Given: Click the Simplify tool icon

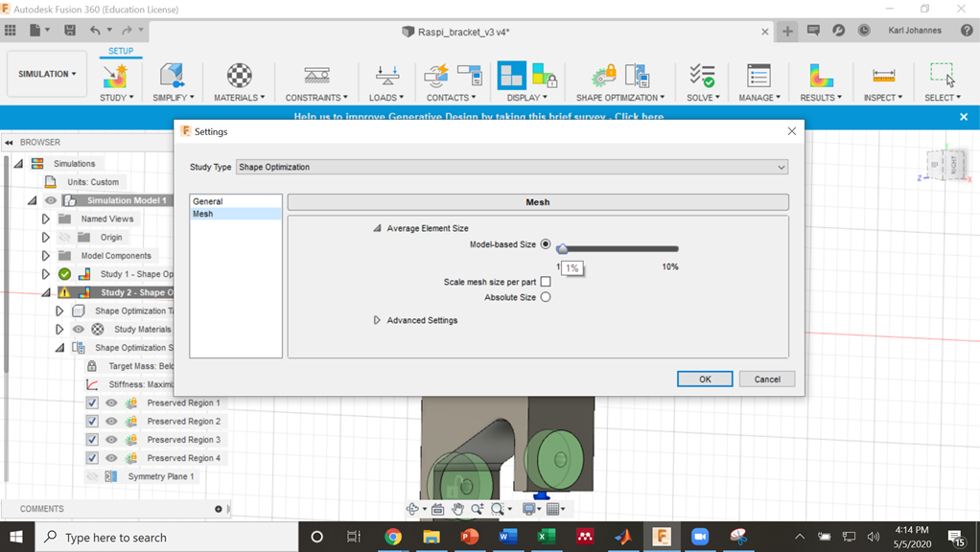Looking at the screenshot, I should [172, 76].
